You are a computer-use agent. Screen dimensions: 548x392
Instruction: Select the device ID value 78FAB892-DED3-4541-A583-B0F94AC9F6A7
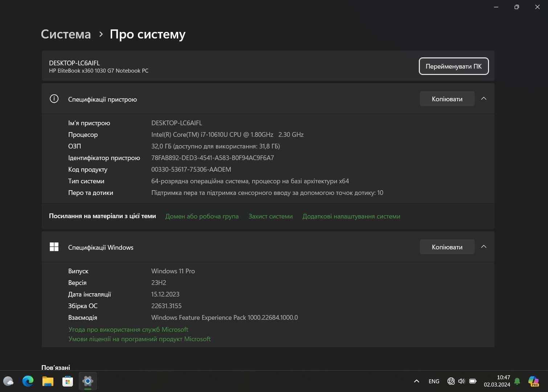tap(213, 158)
